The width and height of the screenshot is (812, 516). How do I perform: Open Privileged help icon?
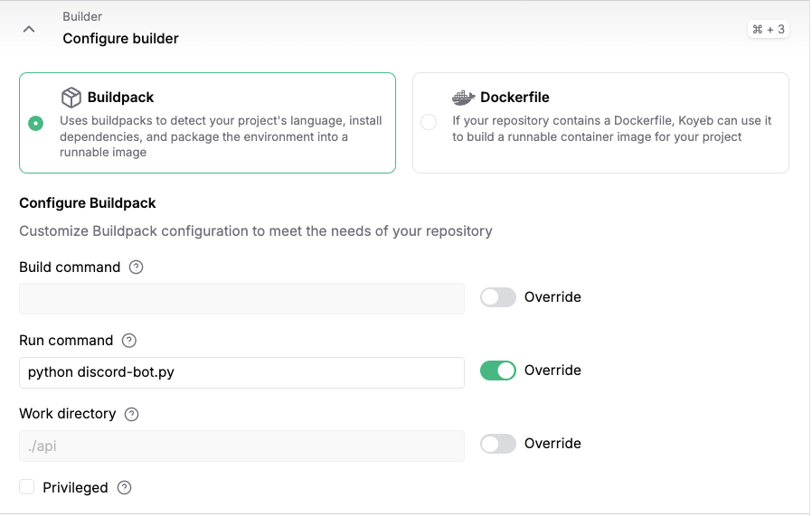124,488
